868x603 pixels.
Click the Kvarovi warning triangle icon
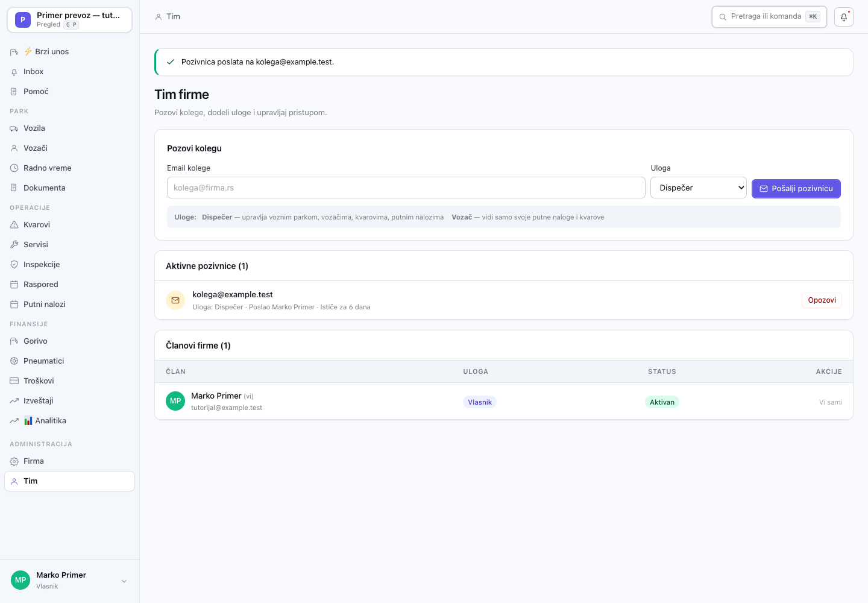14,225
